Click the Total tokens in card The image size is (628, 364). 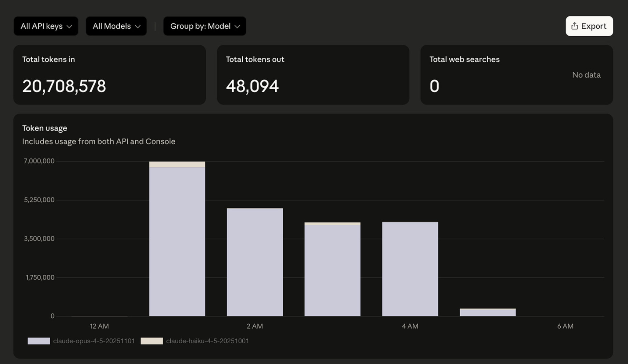coord(109,75)
